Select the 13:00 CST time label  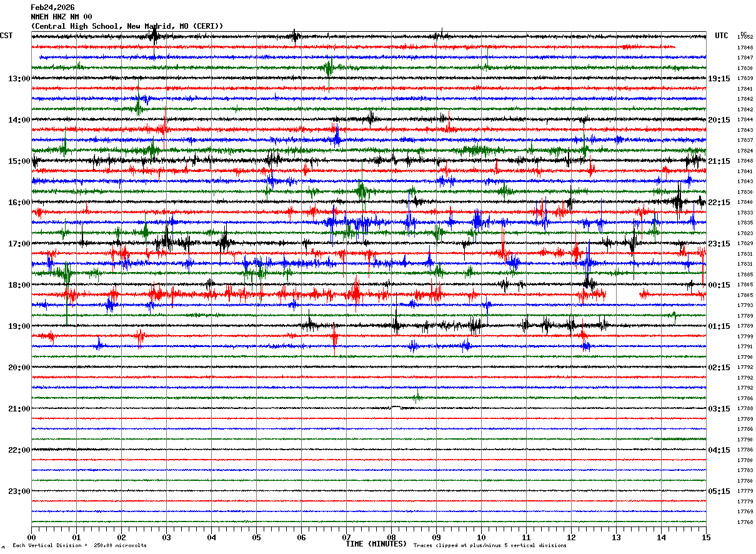[19, 79]
